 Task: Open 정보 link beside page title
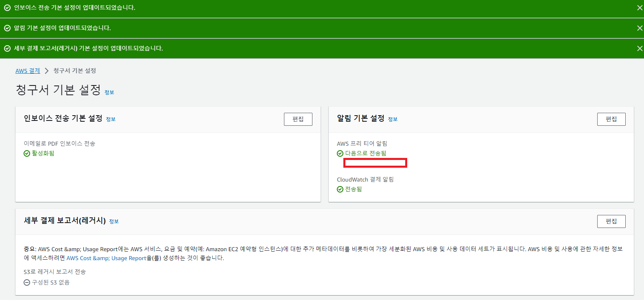point(109,92)
